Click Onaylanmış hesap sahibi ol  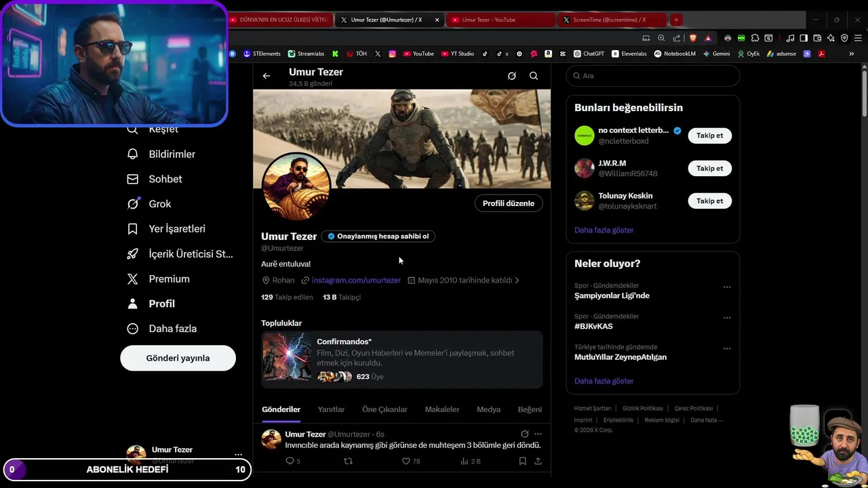click(x=378, y=236)
